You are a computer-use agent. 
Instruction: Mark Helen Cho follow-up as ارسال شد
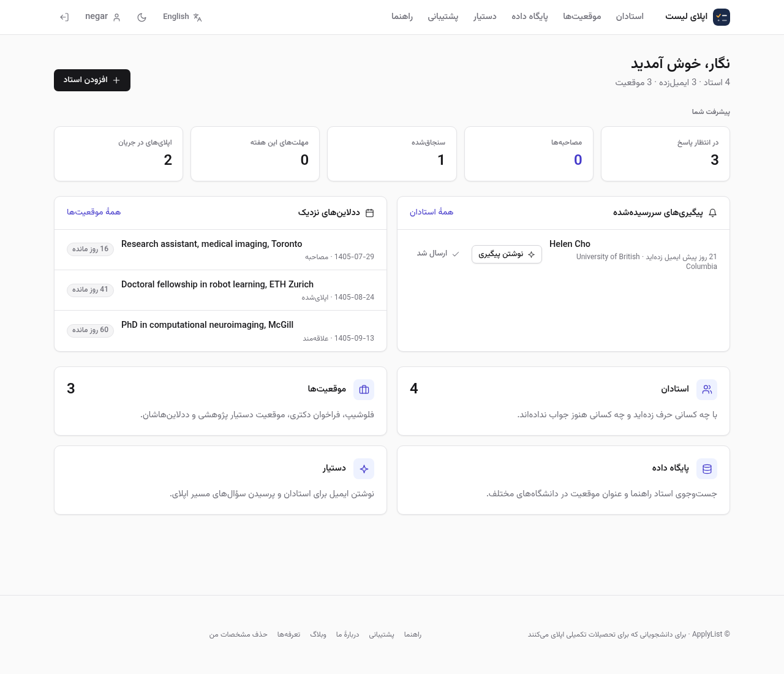438,254
